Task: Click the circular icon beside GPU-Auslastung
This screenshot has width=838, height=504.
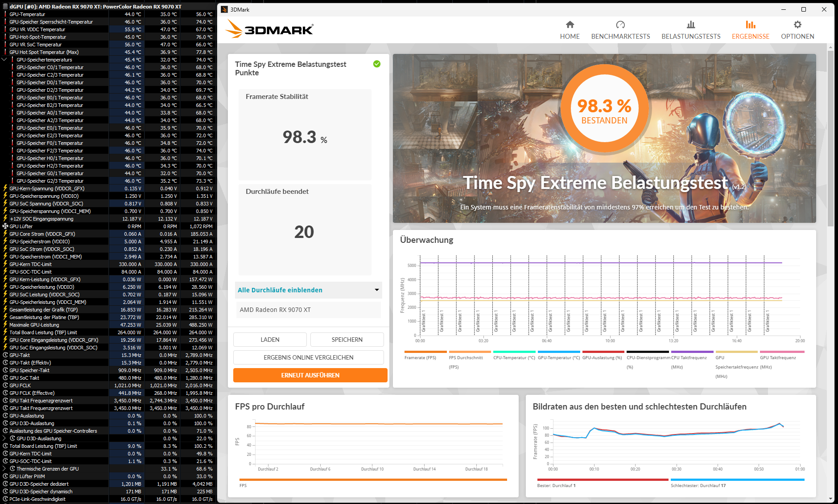Action: point(5,416)
